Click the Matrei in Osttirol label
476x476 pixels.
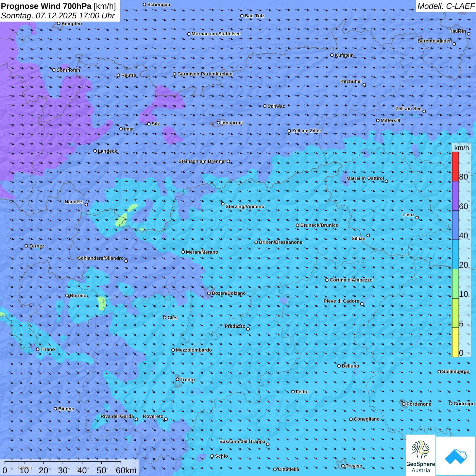365,178
